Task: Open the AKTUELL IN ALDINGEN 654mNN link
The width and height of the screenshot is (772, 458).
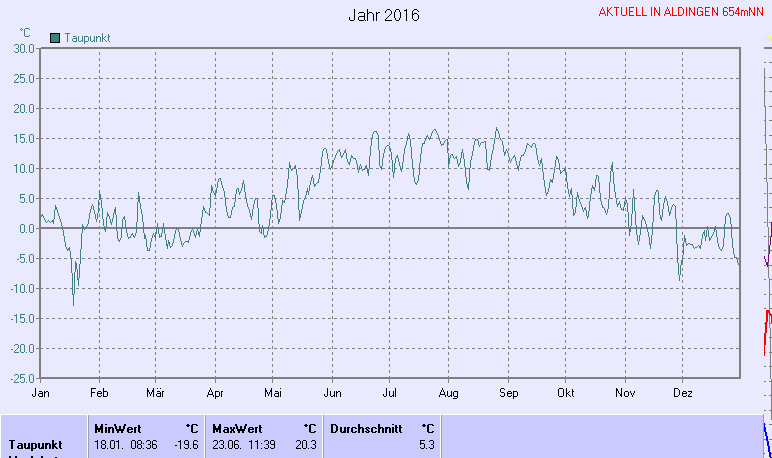Action: click(x=680, y=13)
